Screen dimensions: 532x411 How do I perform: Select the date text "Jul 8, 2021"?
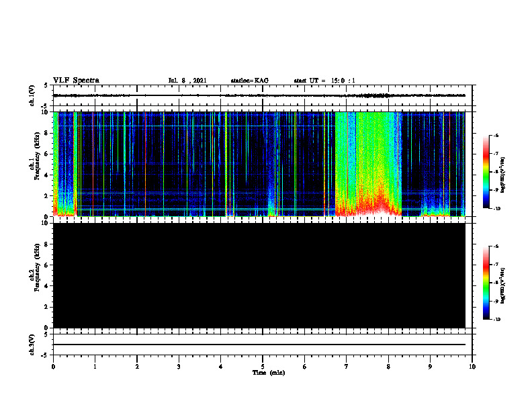pyautogui.click(x=187, y=81)
